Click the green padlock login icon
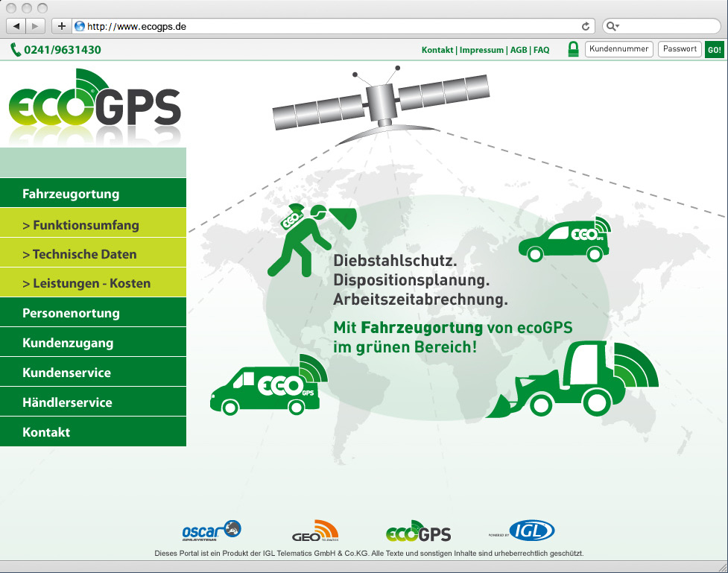The width and height of the screenshot is (728, 573). (573, 50)
